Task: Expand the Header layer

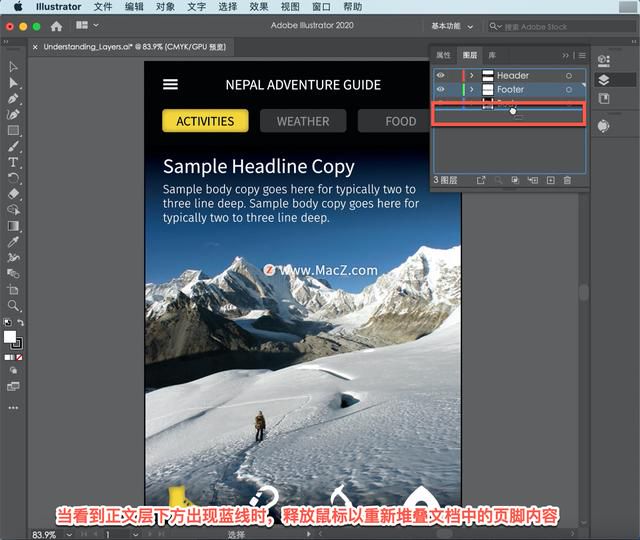Action: point(472,76)
